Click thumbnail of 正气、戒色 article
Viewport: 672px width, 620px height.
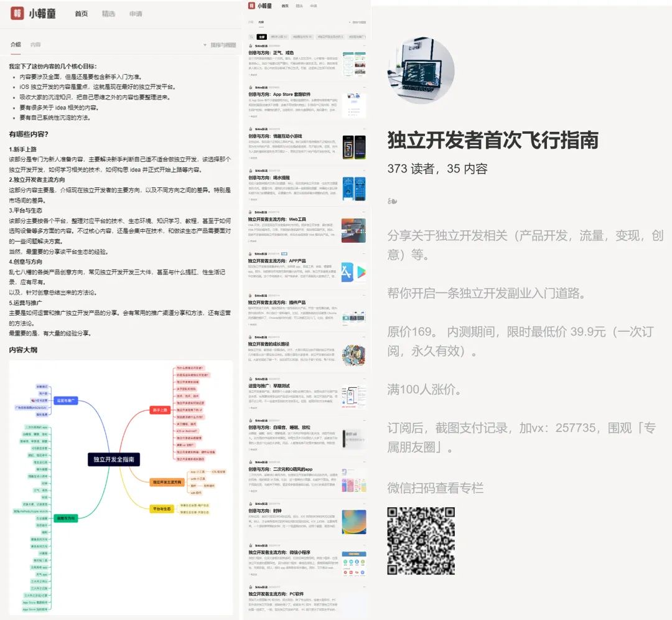(x=354, y=64)
